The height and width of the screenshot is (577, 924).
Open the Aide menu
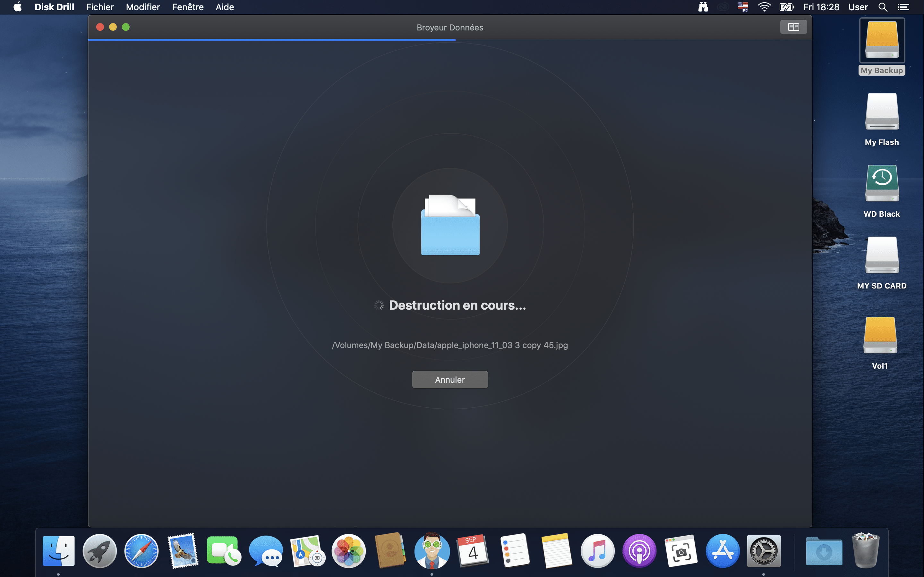[x=225, y=7]
